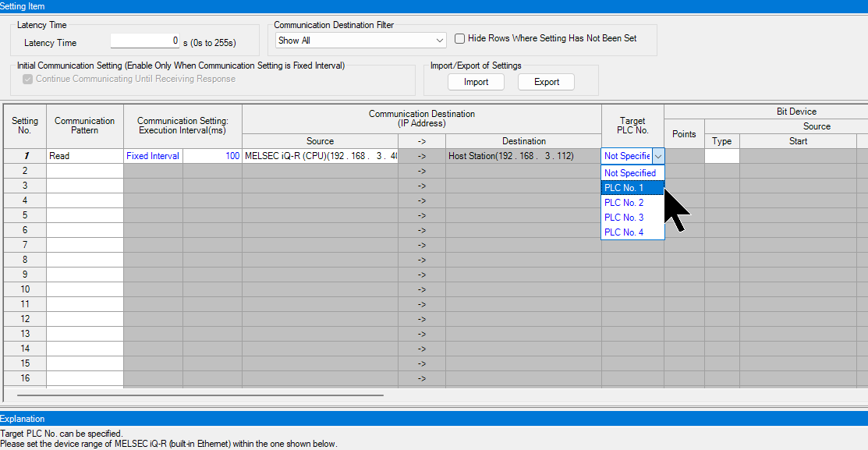This screenshot has width=868, height=450.
Task: Click the Communication Pattern cell of row 2
Action: pyautogui.click(x=85, y=171)
